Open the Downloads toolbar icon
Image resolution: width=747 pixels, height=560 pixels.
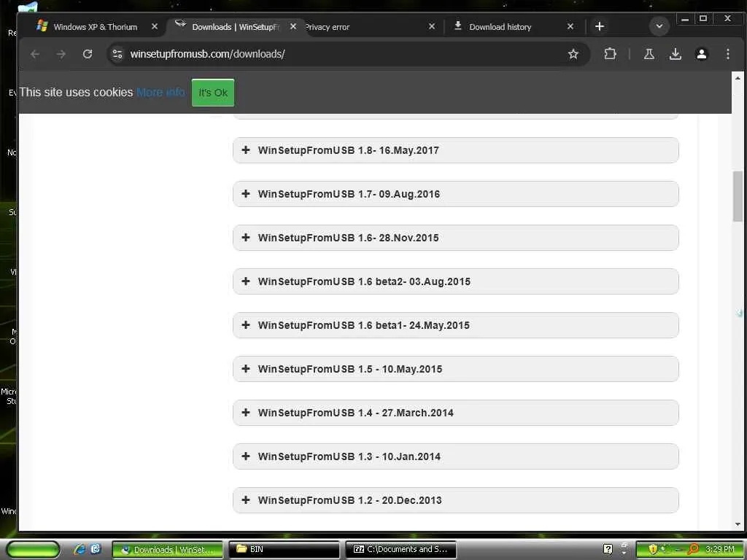point(675,54)
